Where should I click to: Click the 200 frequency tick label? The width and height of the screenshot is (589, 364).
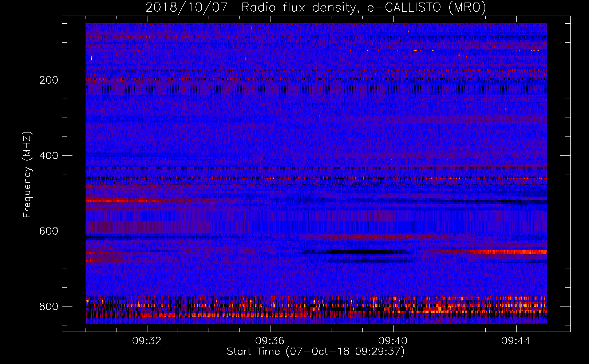pyautogui.click(x=49, y=80)
